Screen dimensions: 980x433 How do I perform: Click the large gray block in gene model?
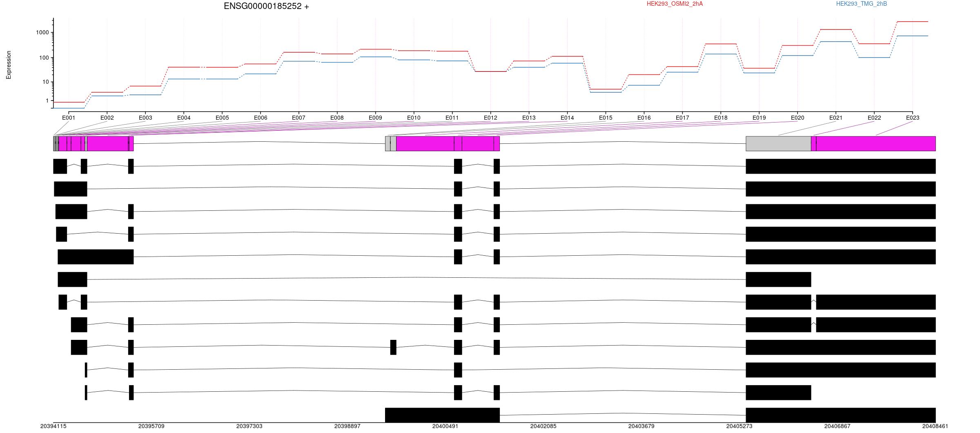(x=778, y=144)
